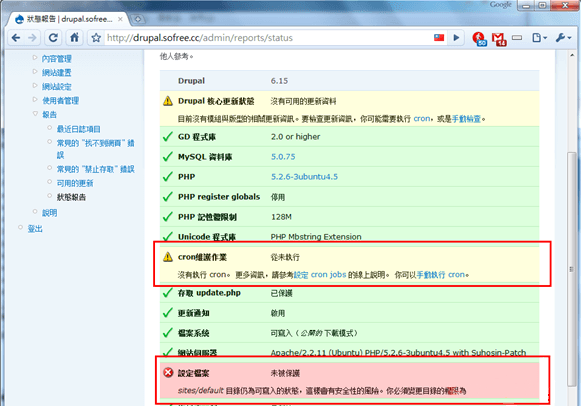Open the page menu icon
Image resolution: width=581 pixels, height=406 pixels.
click(x=539, y=37)
